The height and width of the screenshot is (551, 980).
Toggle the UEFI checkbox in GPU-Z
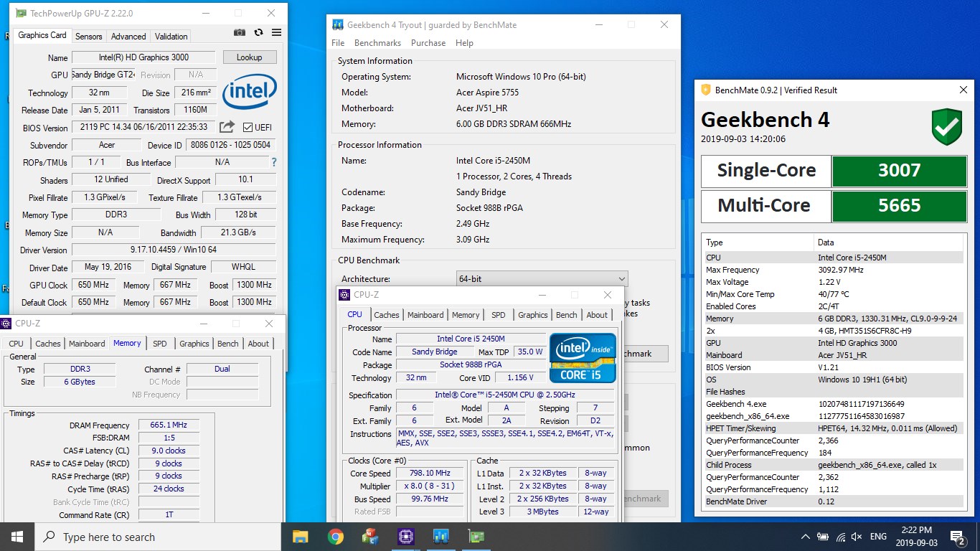pos(248,127)
